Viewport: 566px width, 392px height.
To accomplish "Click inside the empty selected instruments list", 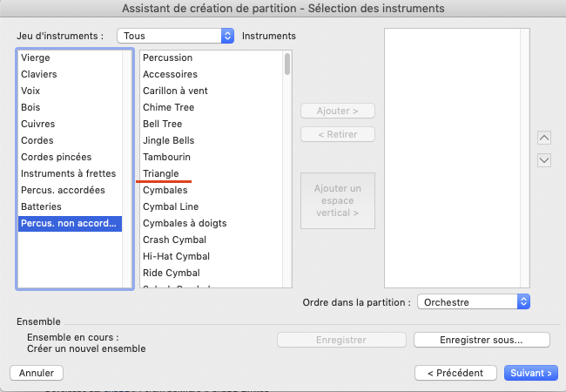I will tap(456, 157).
